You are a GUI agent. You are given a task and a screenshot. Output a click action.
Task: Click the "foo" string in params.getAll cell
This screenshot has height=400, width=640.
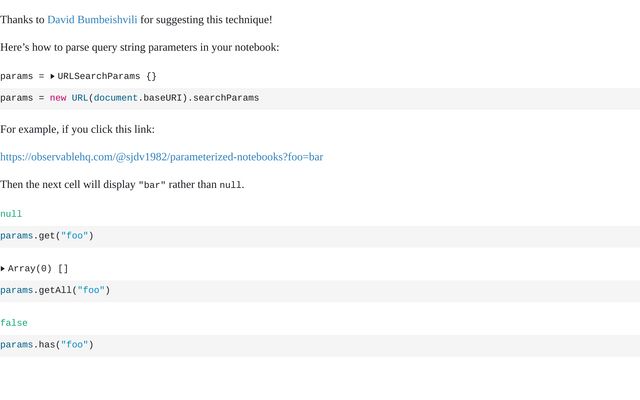pyautogui.click(x=91, y=291)
